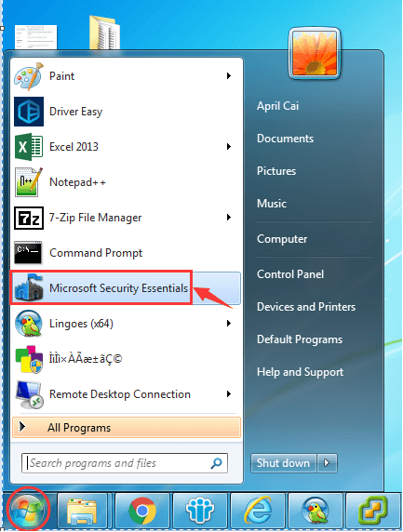Select Devices and Printers
The width and height of the screenshot is (403, 532).
coord(306,307)
